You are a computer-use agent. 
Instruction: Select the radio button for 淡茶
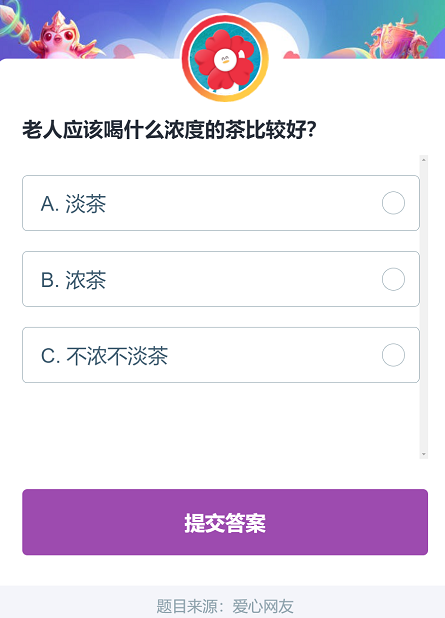point(393,203)
